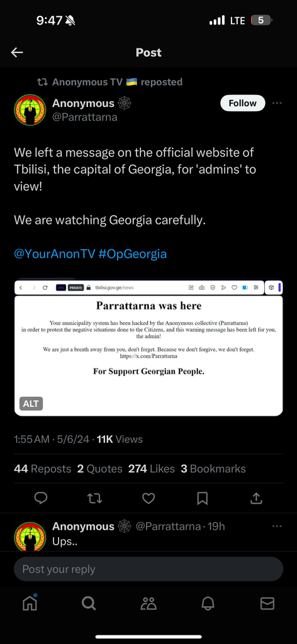Open the Communities people icon

click(x=148, y=603)
